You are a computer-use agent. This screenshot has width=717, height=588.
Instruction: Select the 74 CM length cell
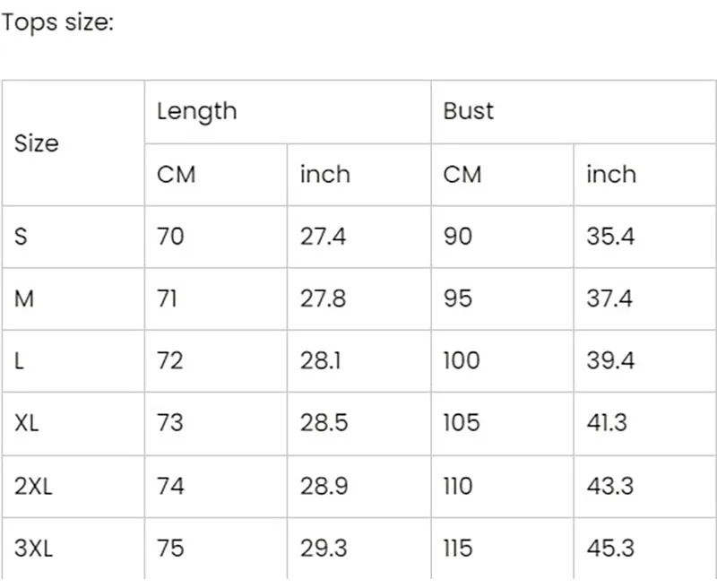pos(216,486)
